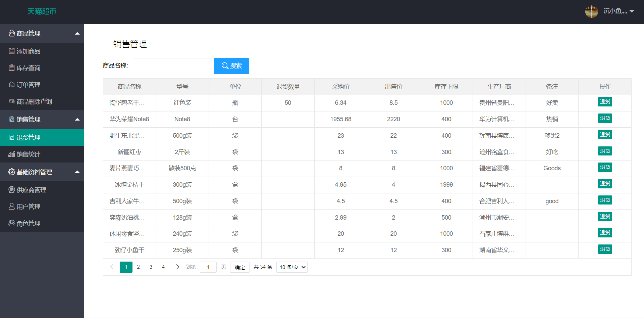The width and height of the screenshot is (644, 318).
Task: Click 退货 for 华为荣耀Note8 row
Action: pos(605,118)
